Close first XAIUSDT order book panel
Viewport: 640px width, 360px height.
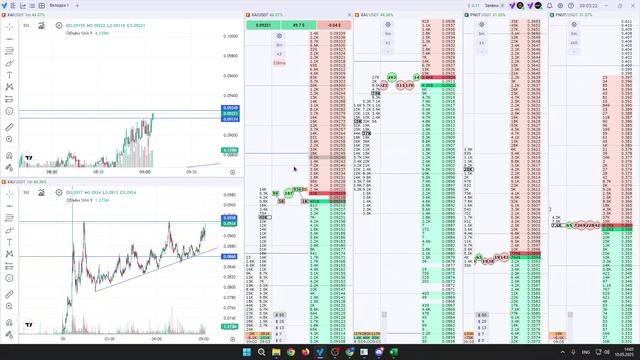(349, 15)
